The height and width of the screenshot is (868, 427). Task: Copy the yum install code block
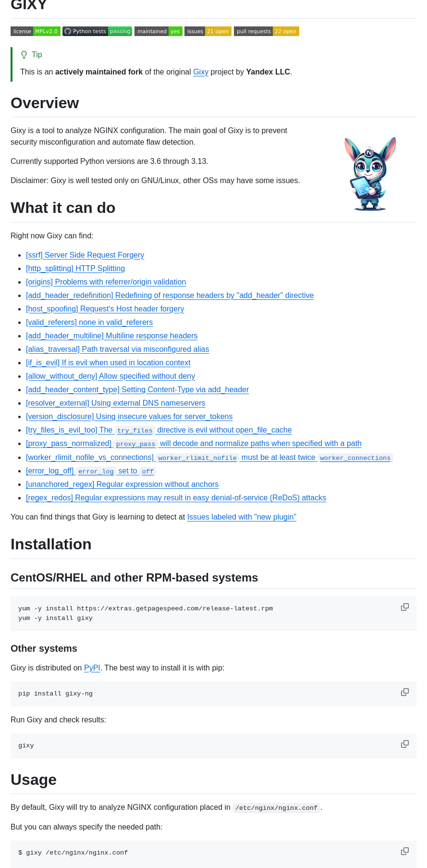pyautogui.click(x=405, y=607)
